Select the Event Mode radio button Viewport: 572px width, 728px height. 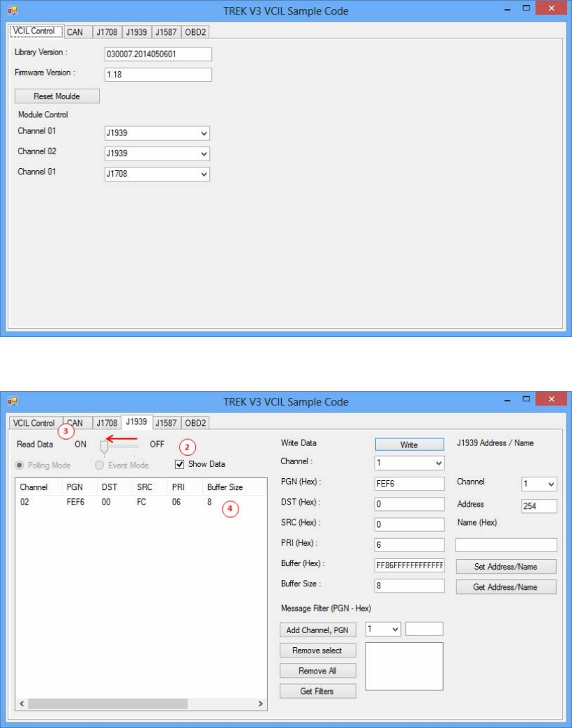tap(99, 466)
